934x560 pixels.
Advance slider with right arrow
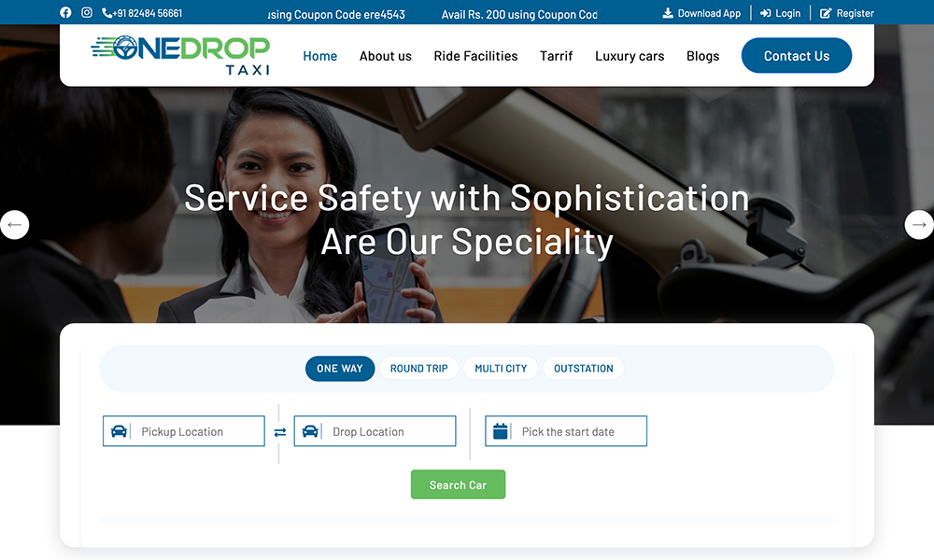919,225
